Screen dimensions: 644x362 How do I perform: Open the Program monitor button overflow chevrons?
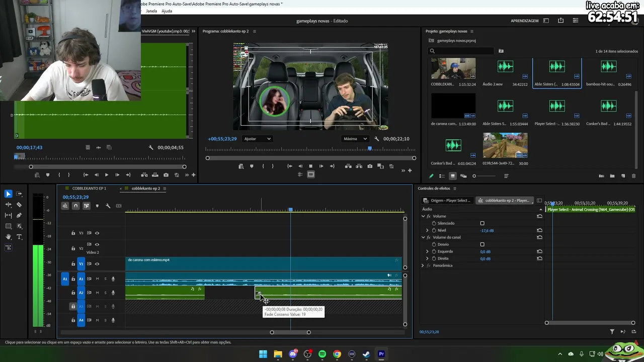click(403, 170)
